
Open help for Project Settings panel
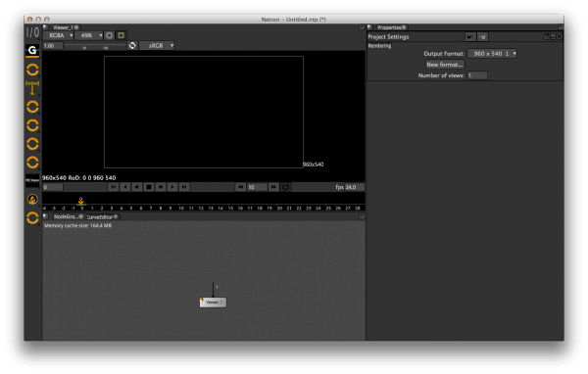coord(547,37)
